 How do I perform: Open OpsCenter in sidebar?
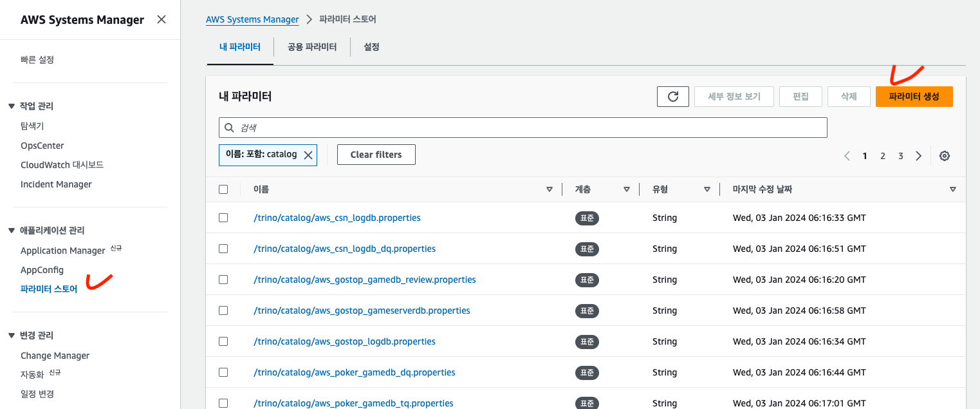pyautogui.click(x=42, y=146)
